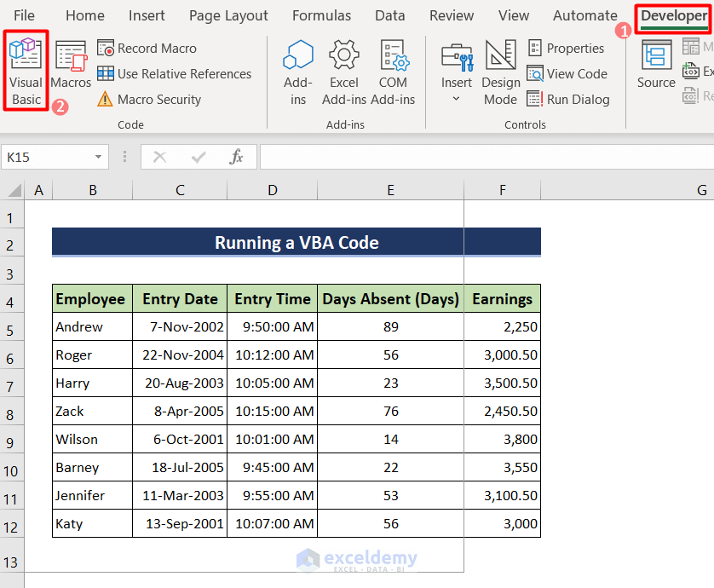The width and height of the screenshot is (714, 588).
Task: Expand the Insert controls dropdown
Action: tap(456, 98)
